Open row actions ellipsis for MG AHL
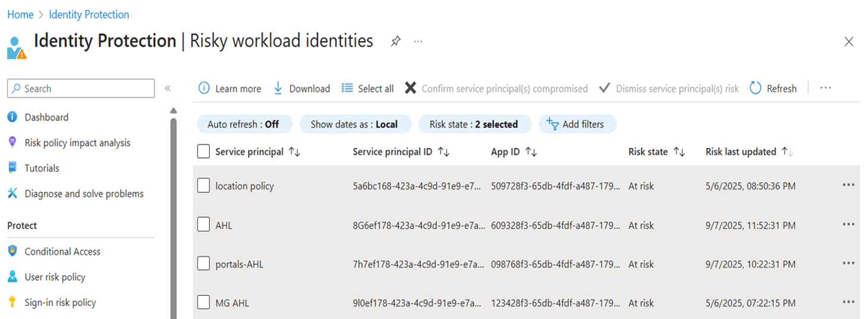 click(848, 302)
